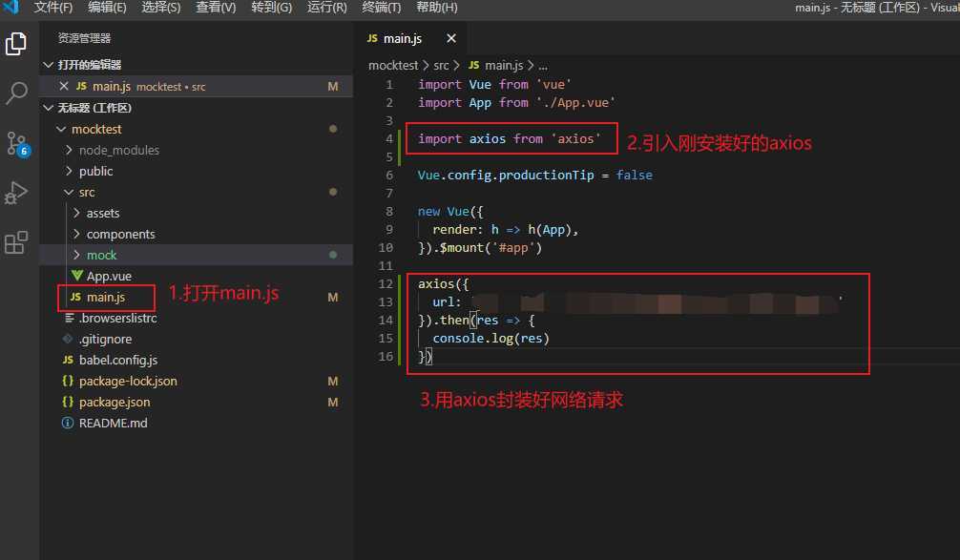Open the Search view in activity bar
Image resolution: width=960 pixels, height=560 pixels.
coord(16,93)
